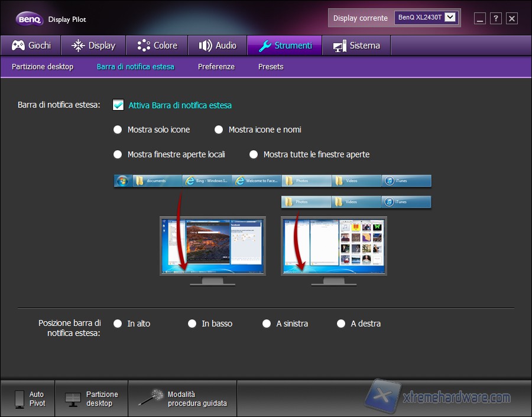Disable Attiva Barra di notifica estesa
This screenshot has height=417, width=532.
coord(118,105)
